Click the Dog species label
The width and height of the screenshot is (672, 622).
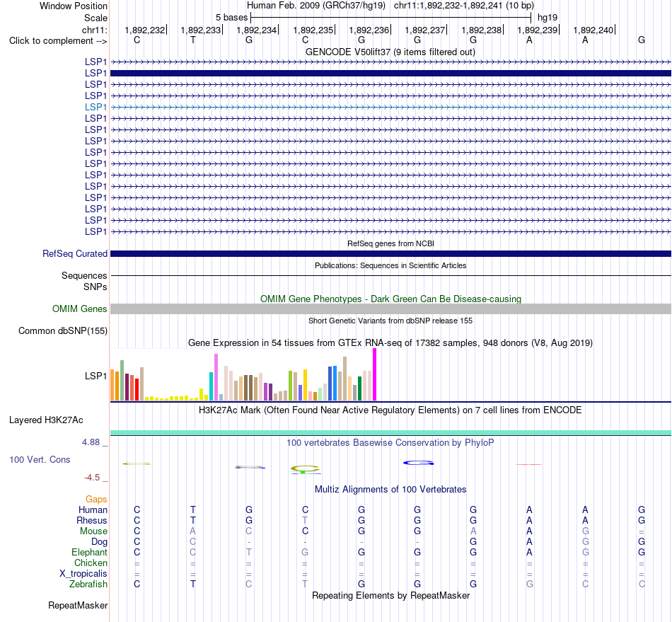(99, 542)
